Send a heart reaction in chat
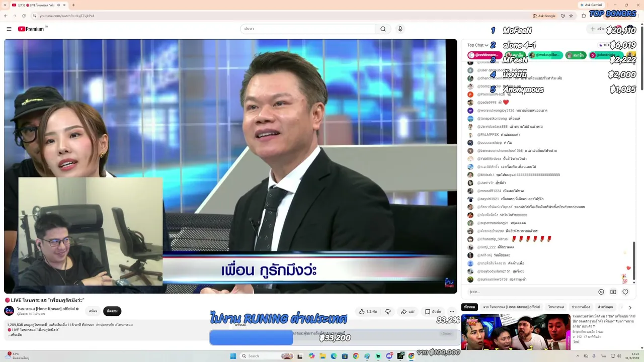The width and height of the screenshot is (644, 362). pyautogui.click(x=625, y=292)
